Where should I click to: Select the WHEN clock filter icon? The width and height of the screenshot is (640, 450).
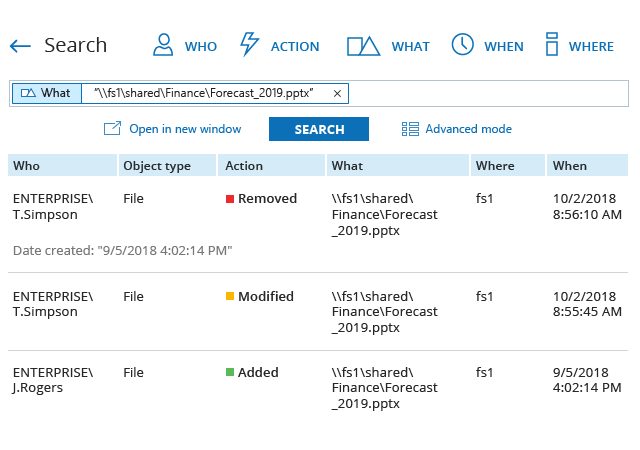click(462, 45)
